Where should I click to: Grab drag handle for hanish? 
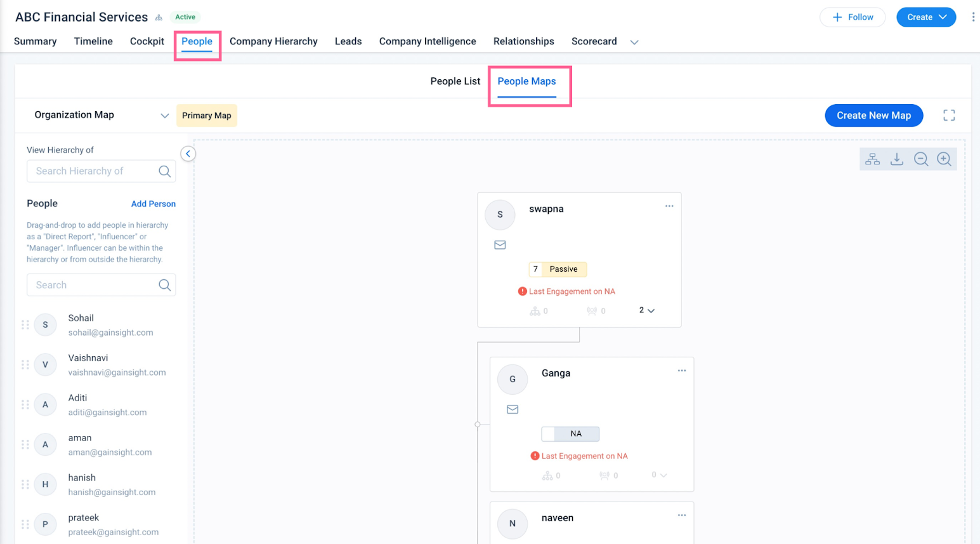click(x=25, y=484)
